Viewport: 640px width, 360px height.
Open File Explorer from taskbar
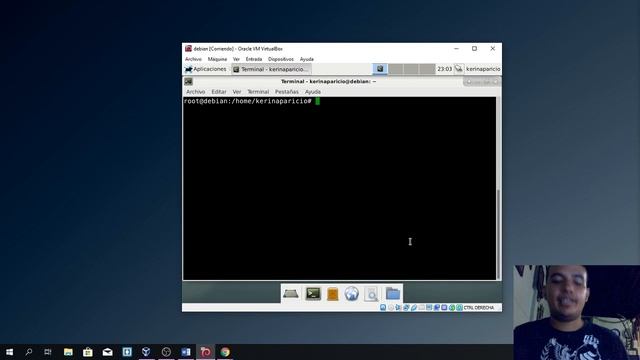pyautogui.click(x=68, y=352)
